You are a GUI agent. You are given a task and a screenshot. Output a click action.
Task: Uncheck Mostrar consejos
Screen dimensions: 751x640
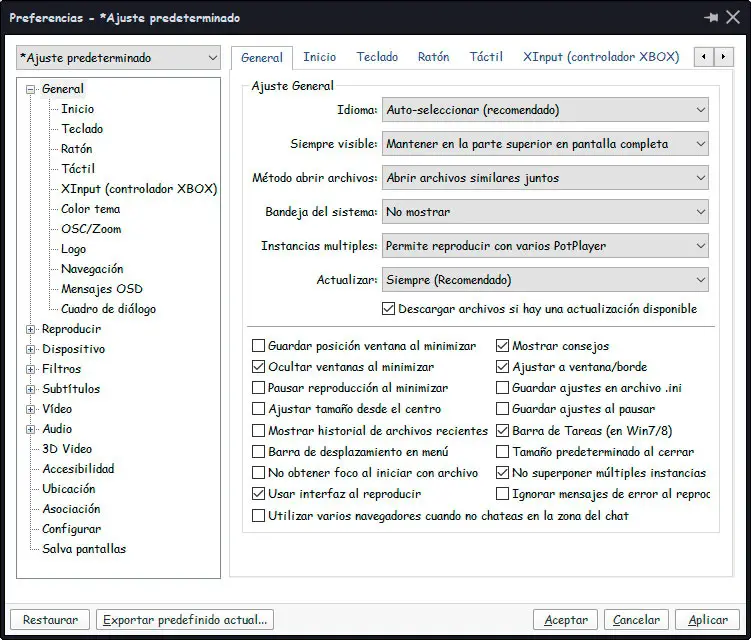coord(504,346)
